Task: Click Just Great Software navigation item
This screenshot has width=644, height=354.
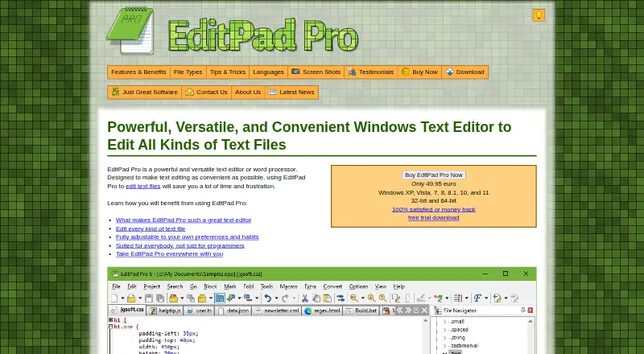Action: pos(145,92)
